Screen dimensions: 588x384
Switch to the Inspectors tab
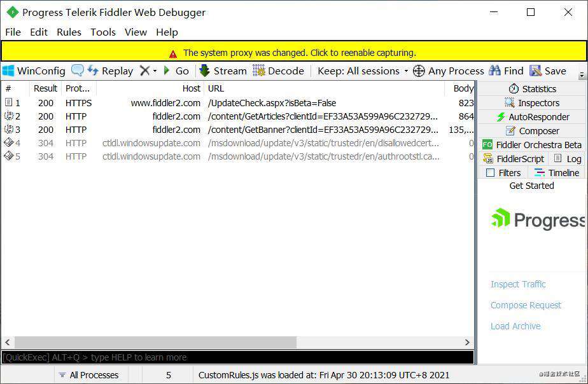[533, 102]
